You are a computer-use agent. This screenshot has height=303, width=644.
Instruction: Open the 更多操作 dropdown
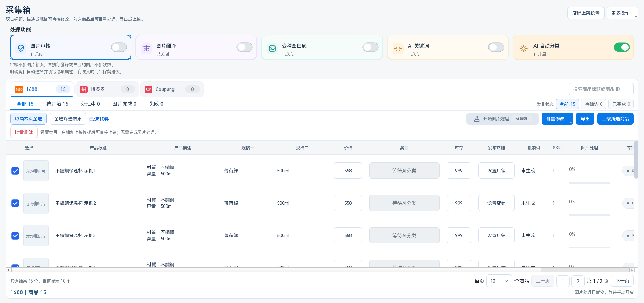(622, 13)
